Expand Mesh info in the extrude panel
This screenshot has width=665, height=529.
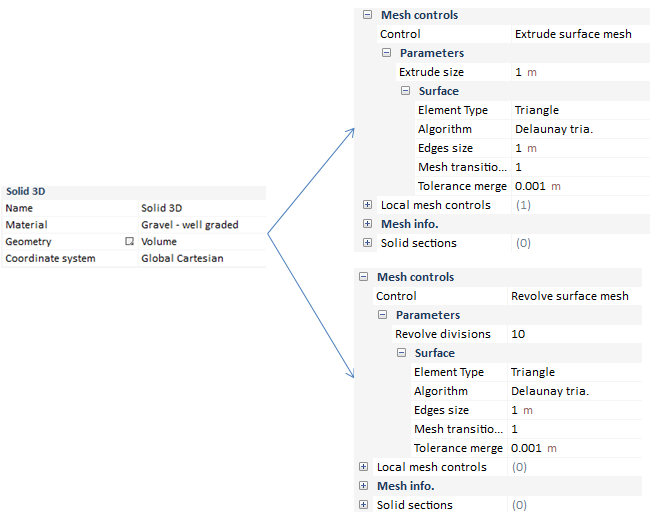(367, 224)
